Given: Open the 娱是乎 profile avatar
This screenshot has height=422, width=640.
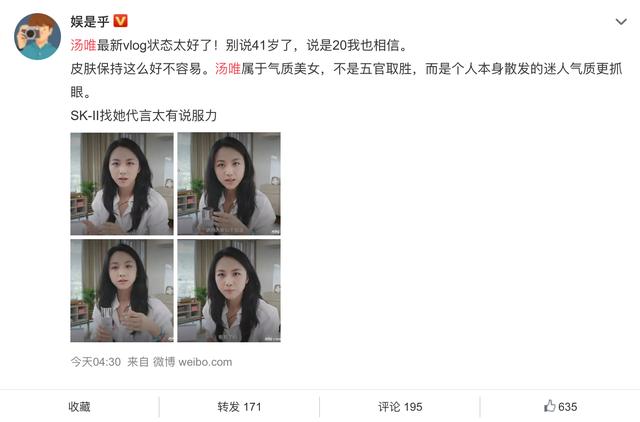Looking at the screenshot, I should 38,36.
